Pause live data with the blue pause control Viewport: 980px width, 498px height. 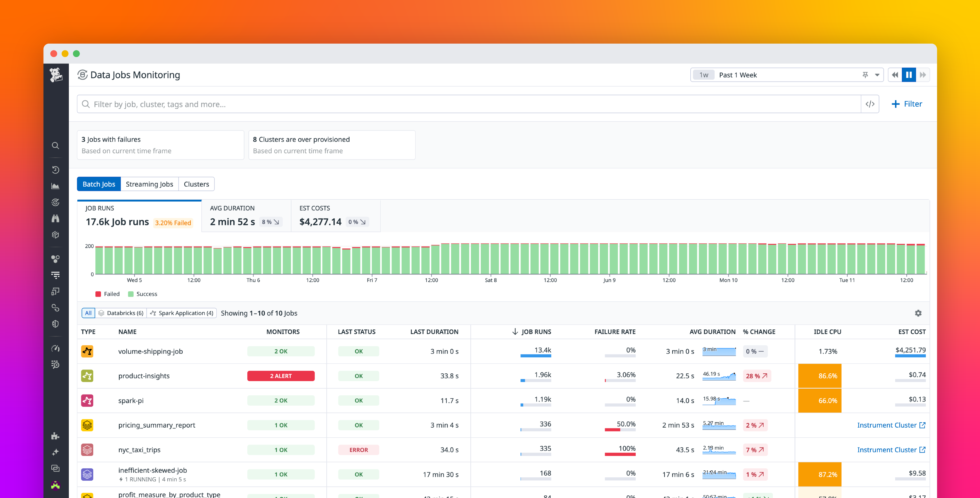[x=909, y=75]
